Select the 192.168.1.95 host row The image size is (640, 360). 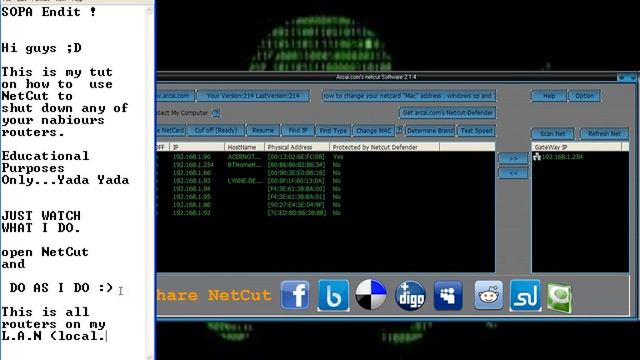pos(326,197)
